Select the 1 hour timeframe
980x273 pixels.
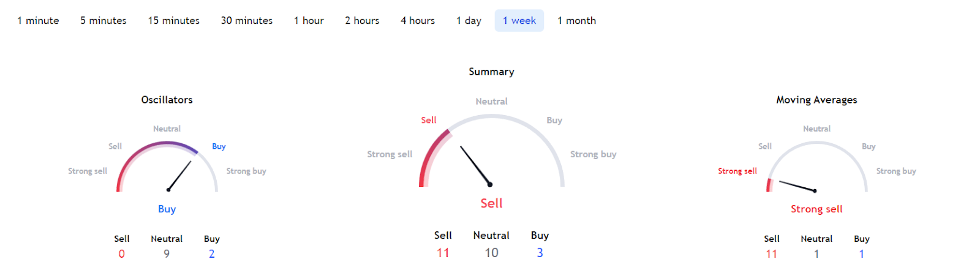click(309, 21)
